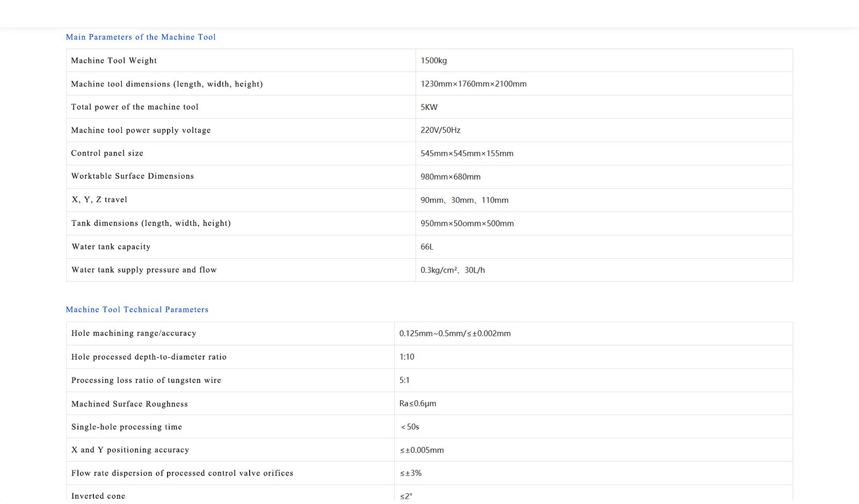Click the Hole machining range/accuracy label
859x504 pixels.
pos(134,333)
